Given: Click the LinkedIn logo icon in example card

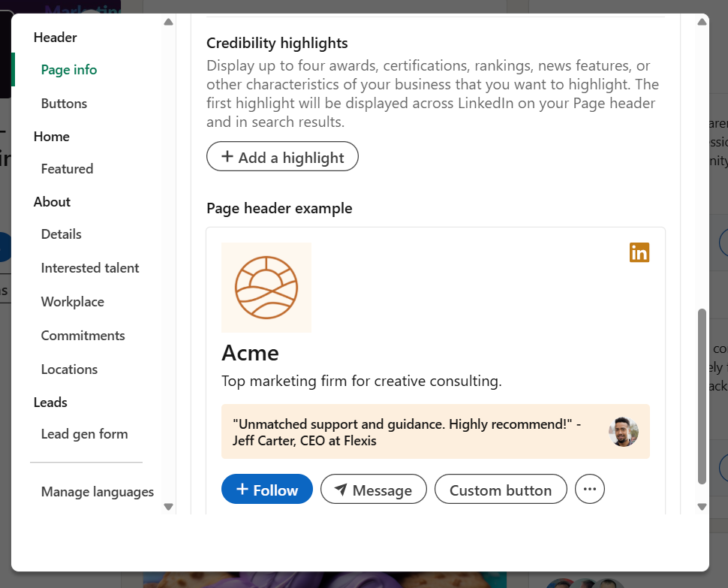Looking at the screenshot, I should click(x=639, y=253).
